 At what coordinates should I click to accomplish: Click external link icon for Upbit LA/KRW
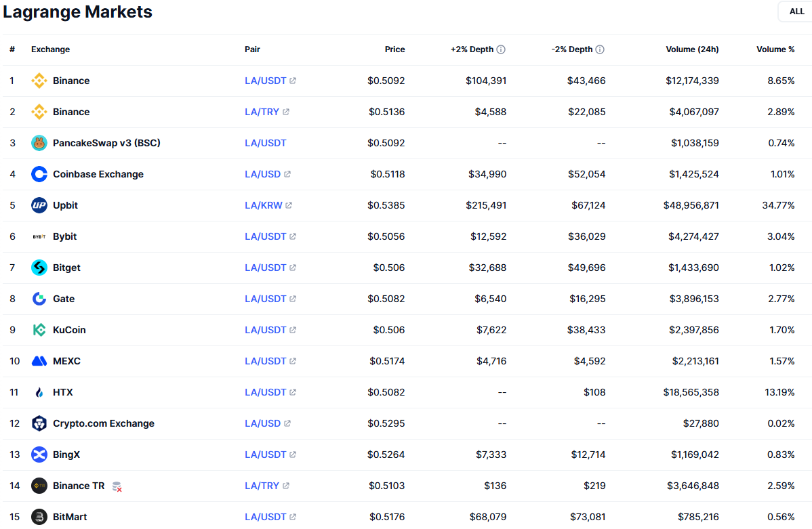click(x=289, y=205)
